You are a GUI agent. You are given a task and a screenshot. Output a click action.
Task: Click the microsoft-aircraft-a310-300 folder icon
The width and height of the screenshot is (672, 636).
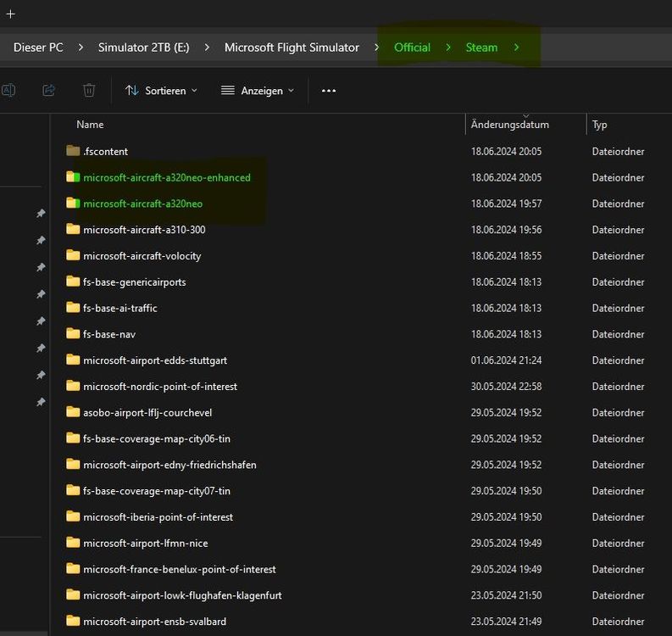(73, 230)
